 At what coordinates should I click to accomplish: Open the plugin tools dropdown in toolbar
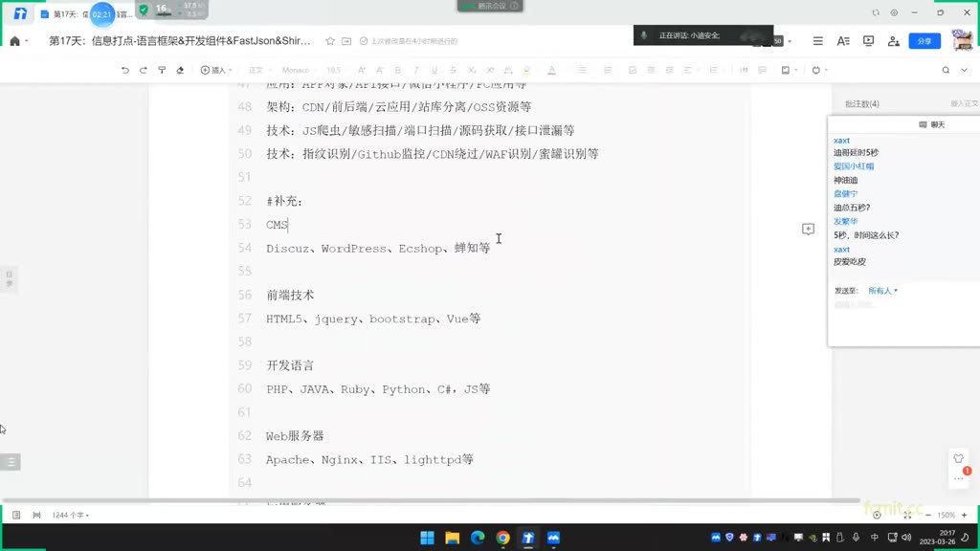[x=819, y=70]
